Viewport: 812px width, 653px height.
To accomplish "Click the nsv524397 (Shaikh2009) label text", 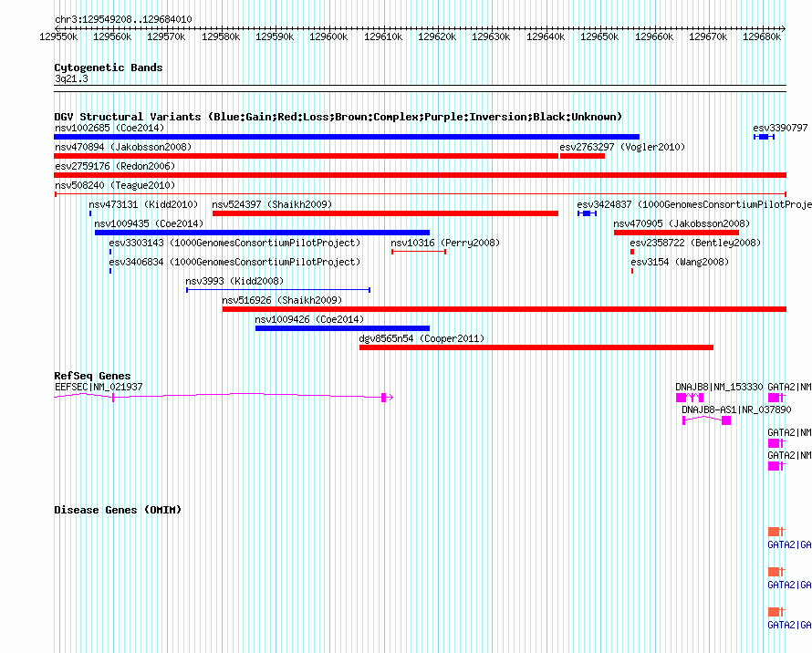I will pyautogui.click(x=272, y=204).
